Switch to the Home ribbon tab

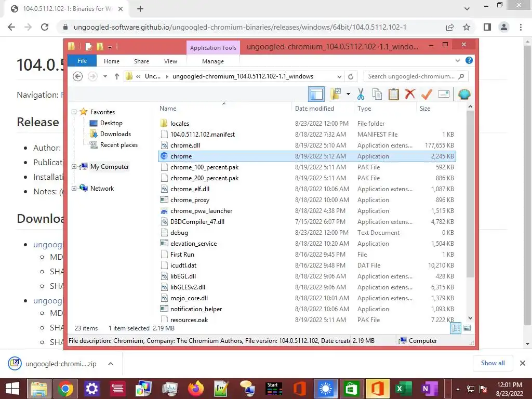(x=112, y=61)
